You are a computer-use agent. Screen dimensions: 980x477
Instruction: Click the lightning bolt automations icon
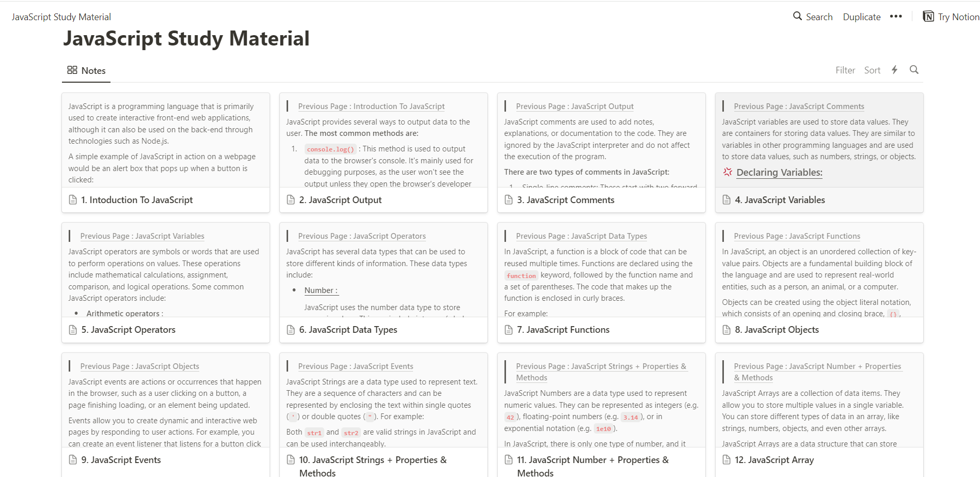coord(894,70)
